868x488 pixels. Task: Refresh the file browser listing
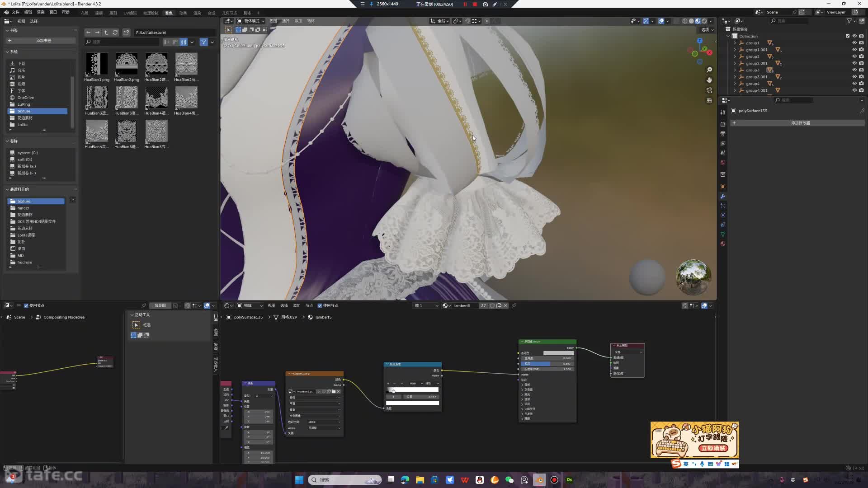pyautogui.click(x=115, y=33)
